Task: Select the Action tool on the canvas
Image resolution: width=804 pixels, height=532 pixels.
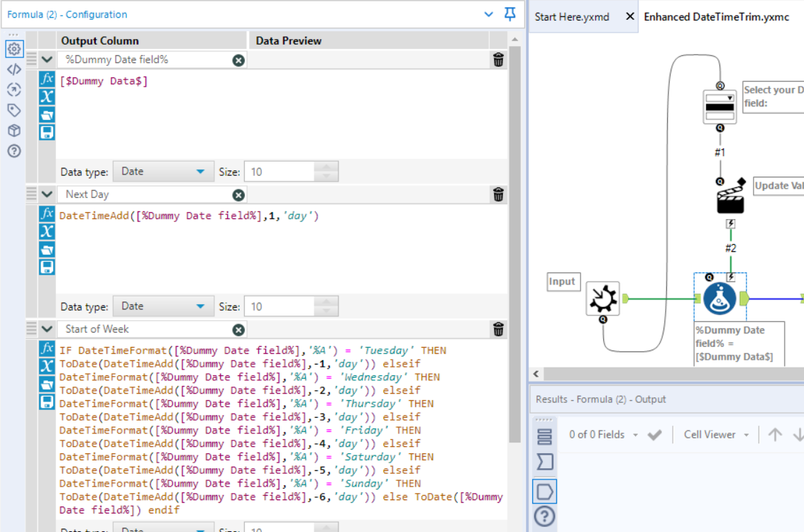Action: (x=730, y=199)
